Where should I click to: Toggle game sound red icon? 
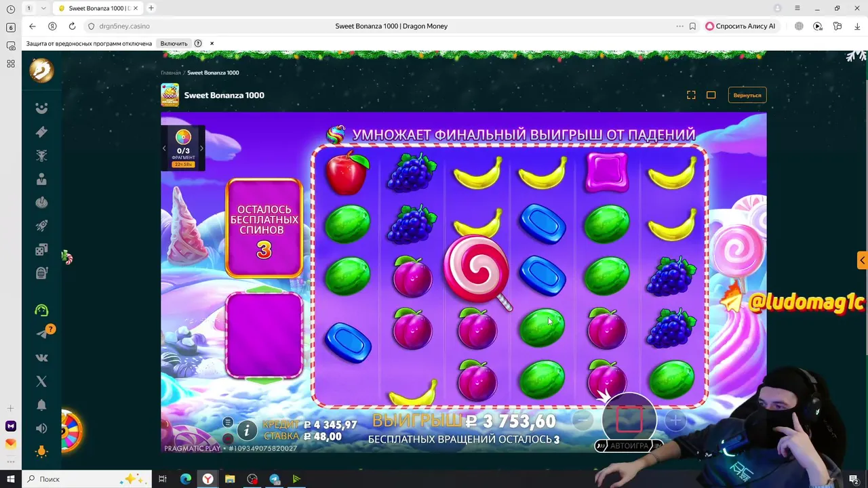pos(228,439)
